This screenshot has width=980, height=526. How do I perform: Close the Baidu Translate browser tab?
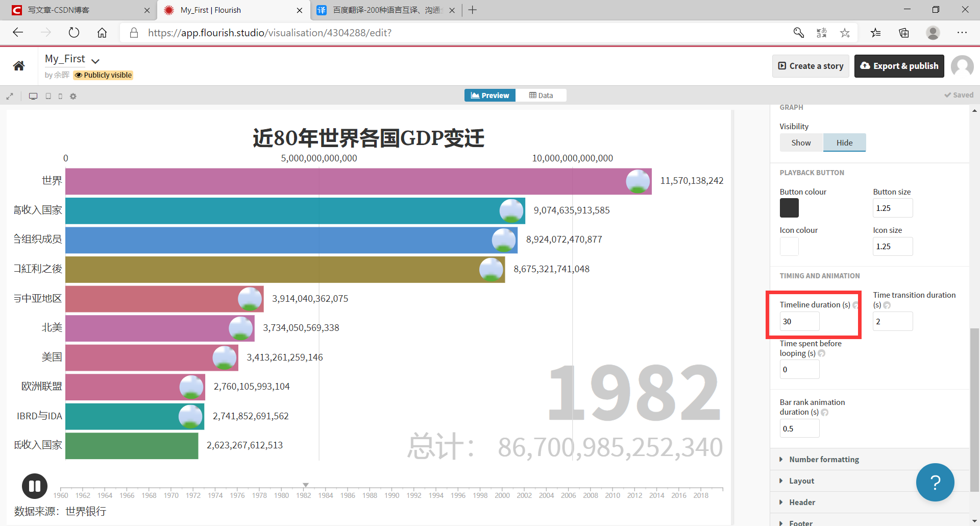452,10
